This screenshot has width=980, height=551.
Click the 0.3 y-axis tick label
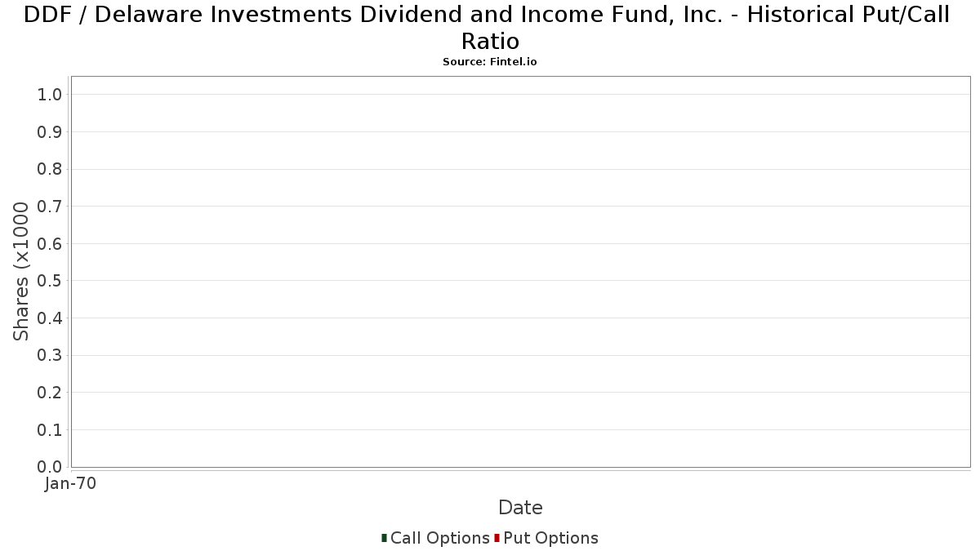(50, 355)
